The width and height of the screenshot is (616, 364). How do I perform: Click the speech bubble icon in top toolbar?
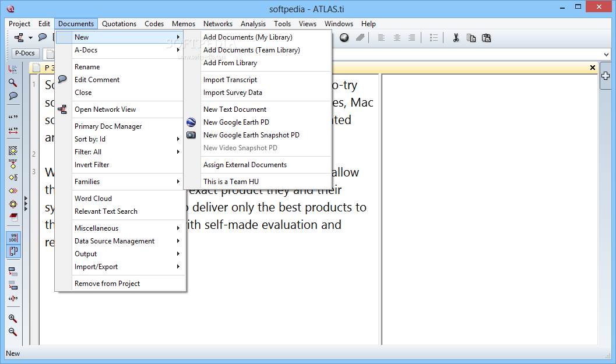42,38
